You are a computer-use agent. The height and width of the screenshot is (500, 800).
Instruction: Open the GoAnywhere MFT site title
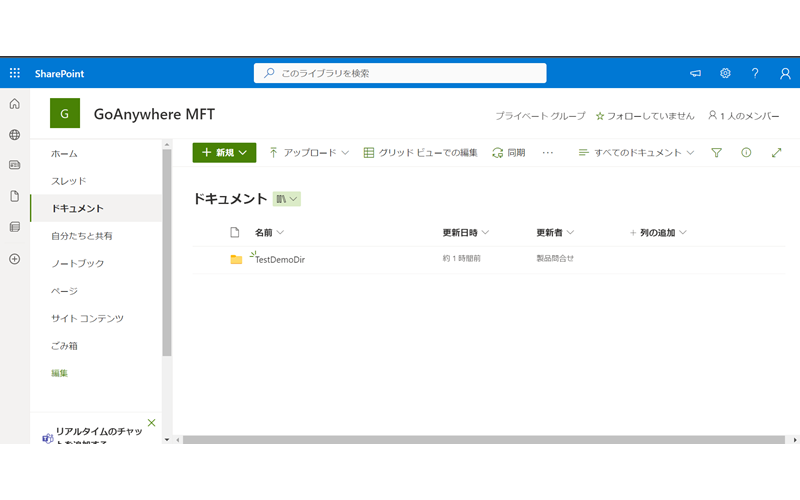pyautogui.click(x=154, y=114)
